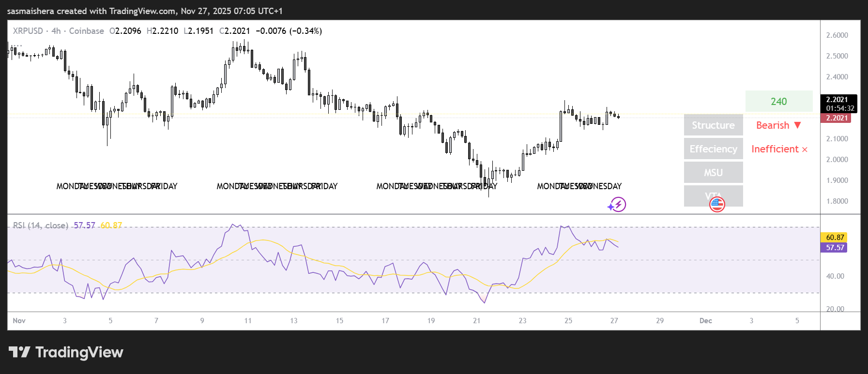The image size is (868, 374).
Task: Click the yellow 60.87 RSI axis tag
Action: [835, 238]
